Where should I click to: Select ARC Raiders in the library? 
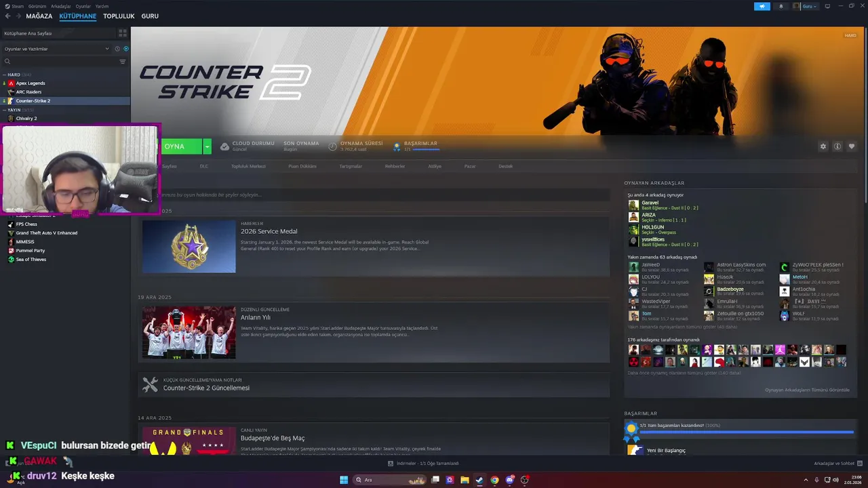(x=28, y=92)
